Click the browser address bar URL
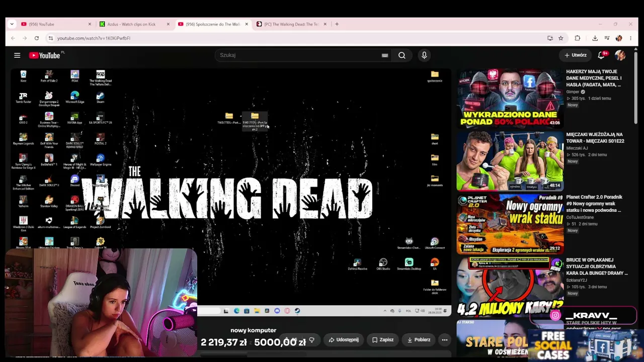The width and height of the screenshot is (644, 362). (x=94, y=38)
